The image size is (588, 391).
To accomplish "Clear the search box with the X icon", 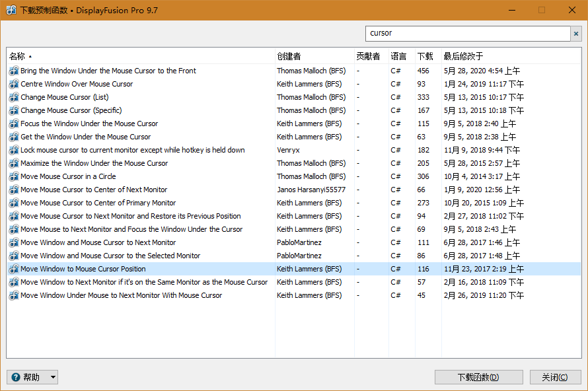I will point(575,33).
